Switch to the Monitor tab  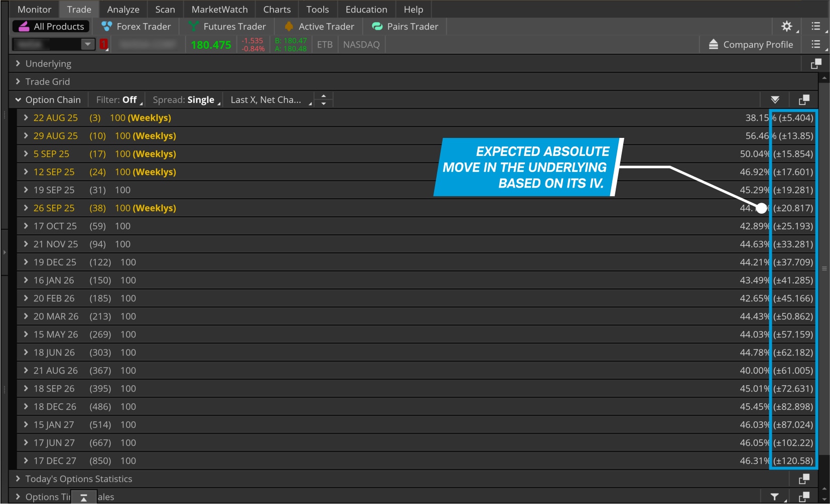click(x=35, y=10)
